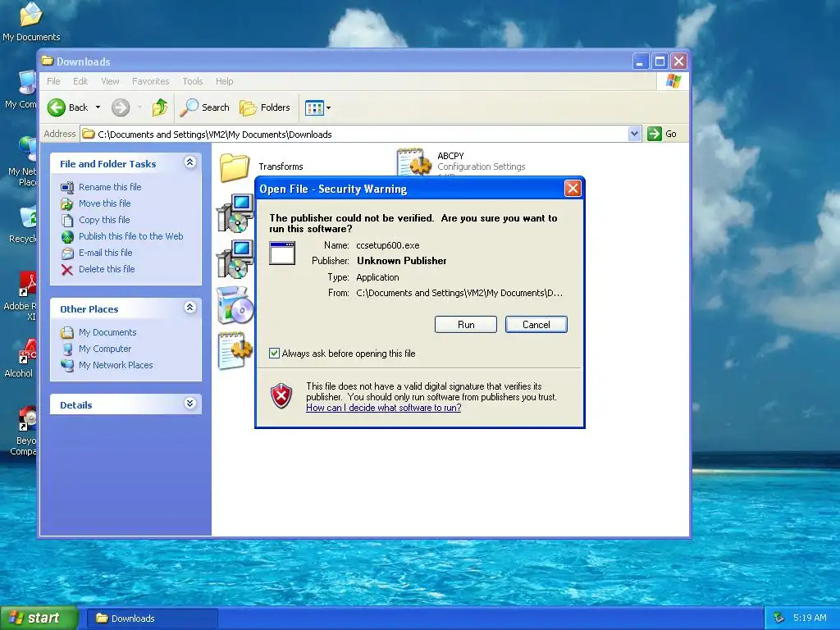Image resolution: width=840 pixels, height=630 pixels.
Task: Click the Downloads taskbar button
Action: [x=152, y=619]
